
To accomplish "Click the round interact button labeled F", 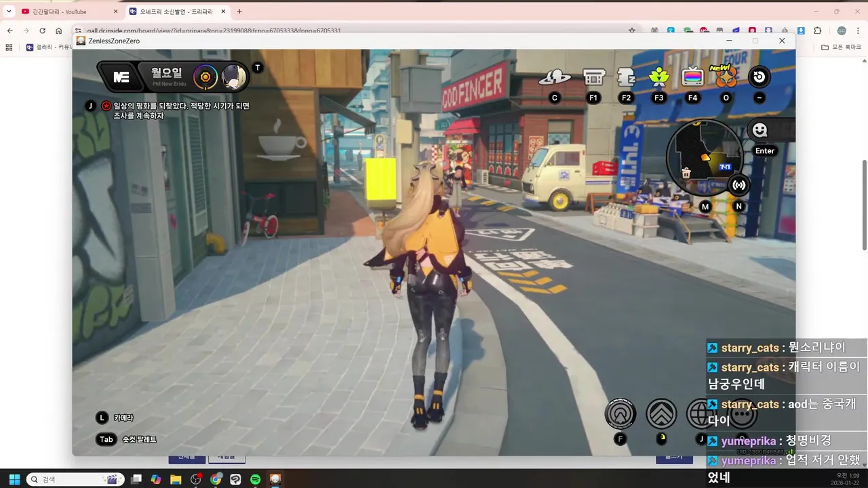I will (620, 413).
